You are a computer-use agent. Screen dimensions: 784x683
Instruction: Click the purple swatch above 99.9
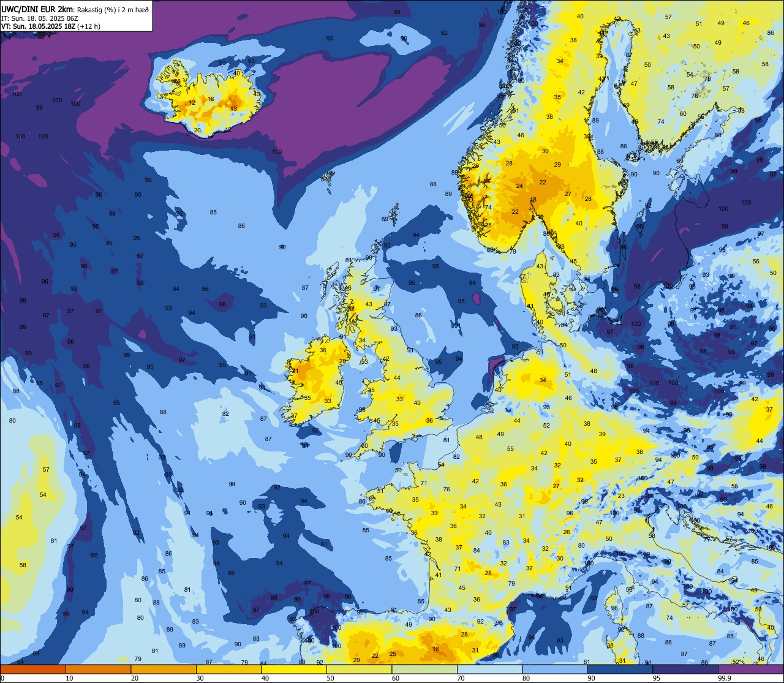[x=751, y=669]
